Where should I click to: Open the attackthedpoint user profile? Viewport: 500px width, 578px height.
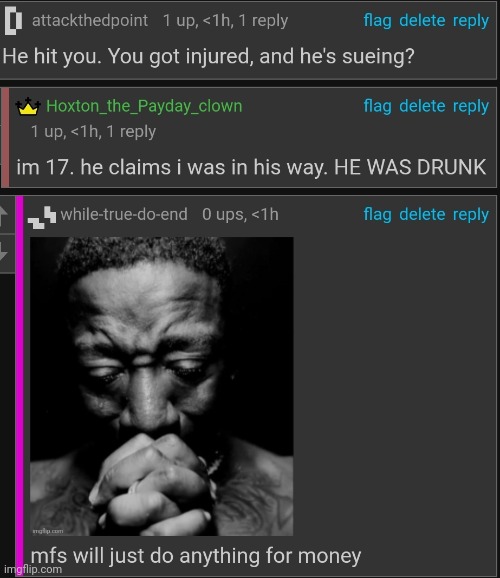(90, 20)
